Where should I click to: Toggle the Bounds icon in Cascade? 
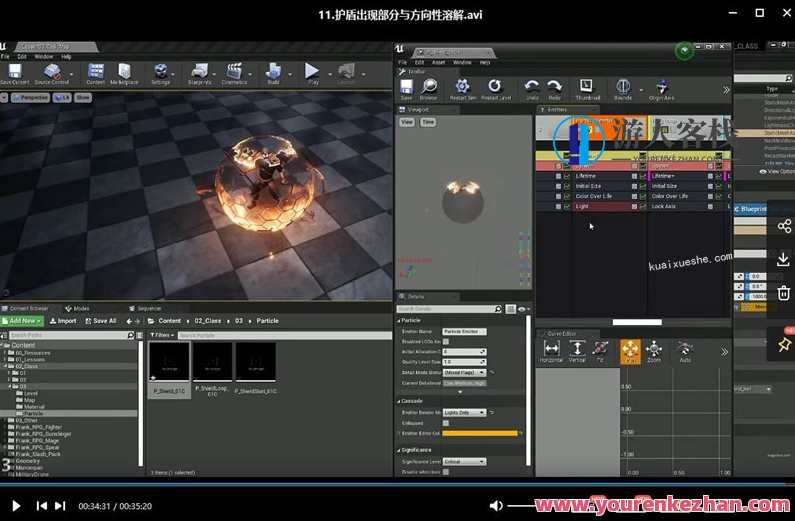(623, 87)
